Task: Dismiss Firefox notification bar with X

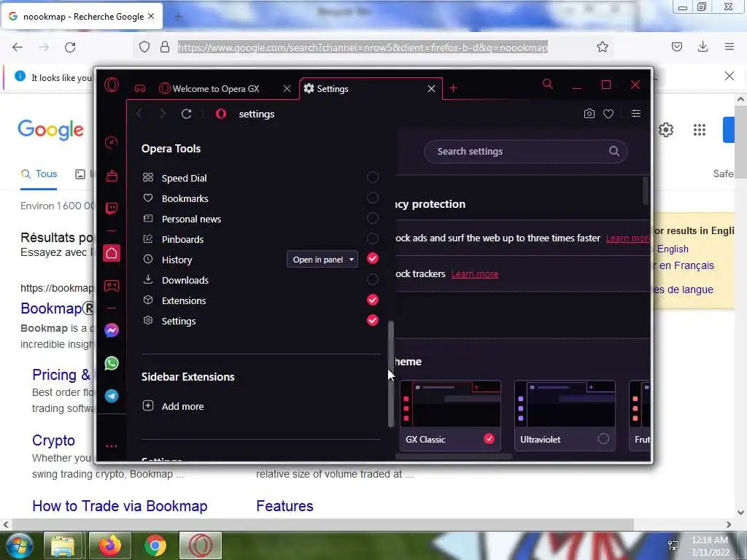Action: pyautogui.click(x=729, y=76)
